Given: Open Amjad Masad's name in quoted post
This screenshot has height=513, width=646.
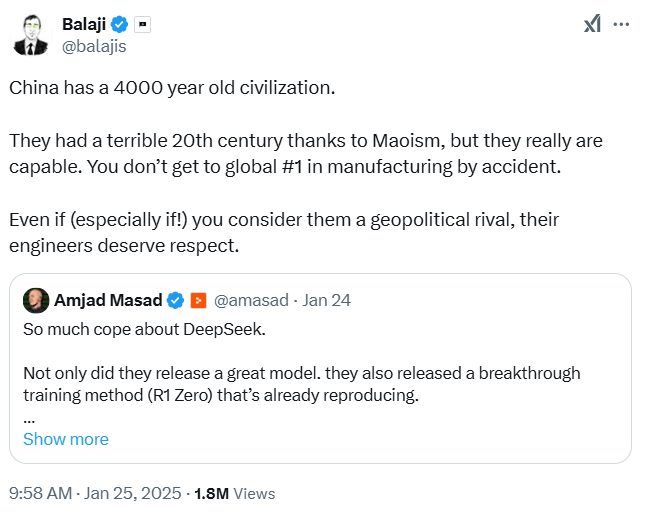Looking at the screenshot, I should tap(108, 300).
